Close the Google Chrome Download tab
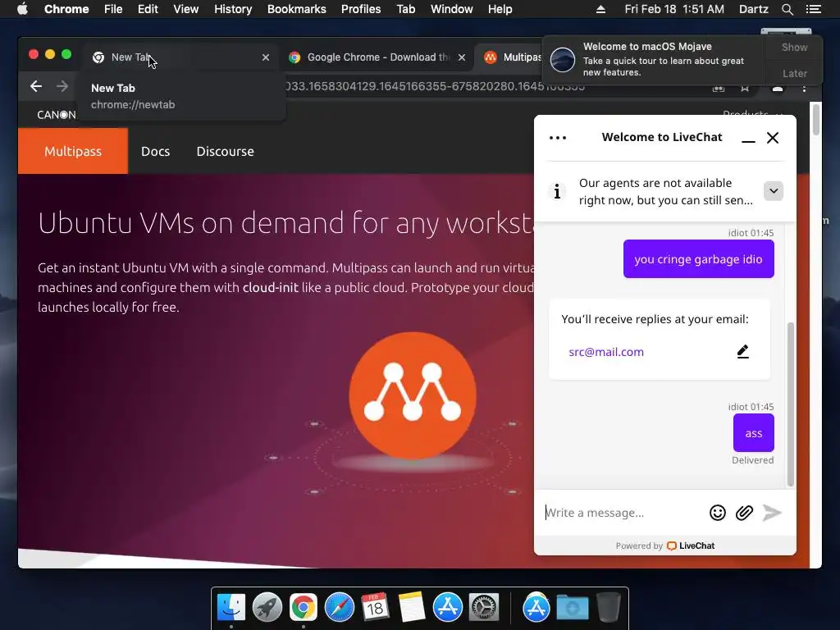 point(462,57)
